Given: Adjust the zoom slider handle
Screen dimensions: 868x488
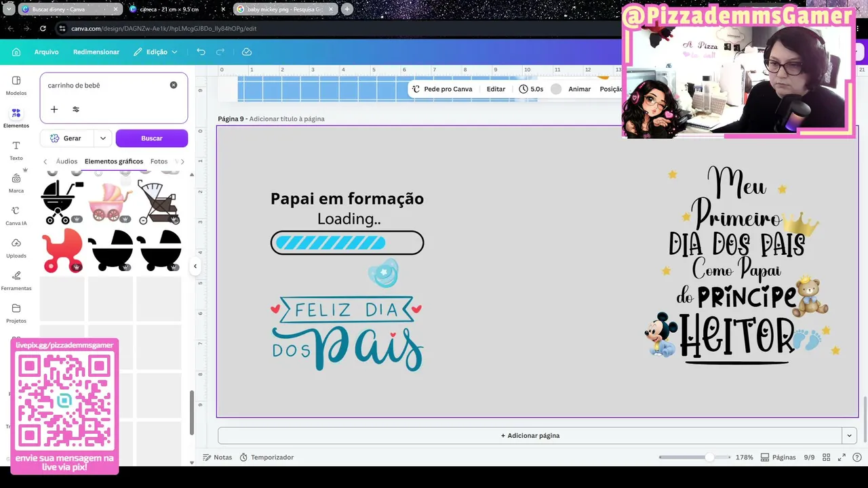Looking at the screenshot, I should pyautogui.click(x=709, y=457).
